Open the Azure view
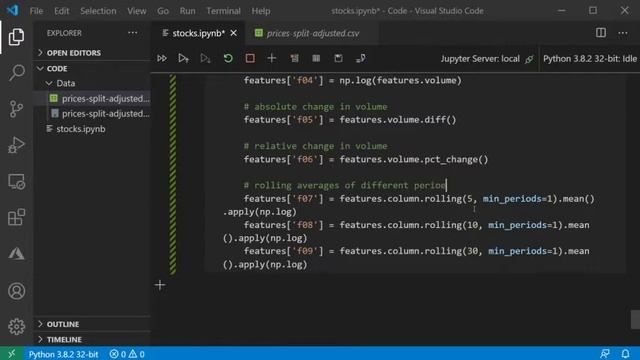The width and height of the screenshot is (640, 360). point(16,253)
